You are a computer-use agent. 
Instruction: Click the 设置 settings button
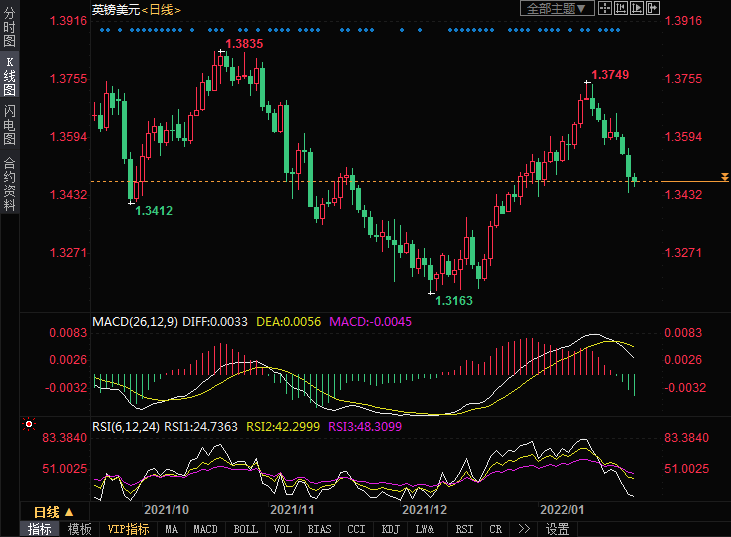[x=557, y=529]
